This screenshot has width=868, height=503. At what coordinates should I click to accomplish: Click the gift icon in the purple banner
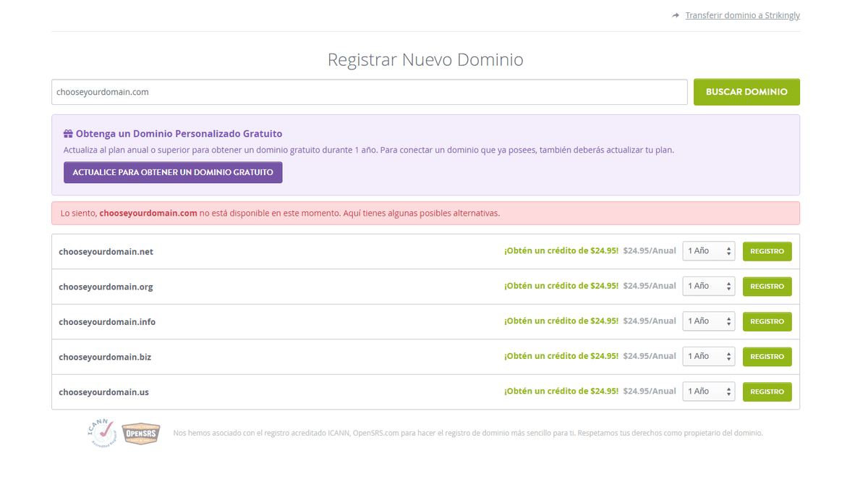point(69,133)
